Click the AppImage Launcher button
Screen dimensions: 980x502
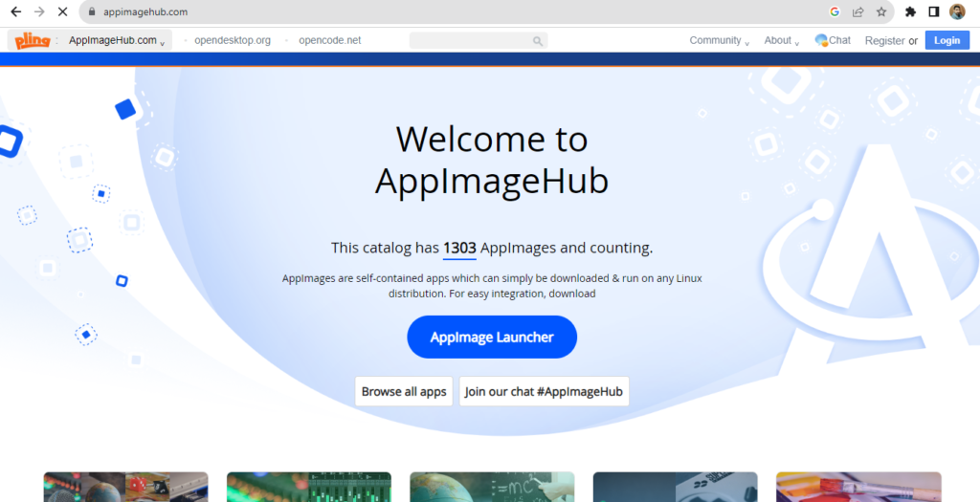(x=492, y=338)
